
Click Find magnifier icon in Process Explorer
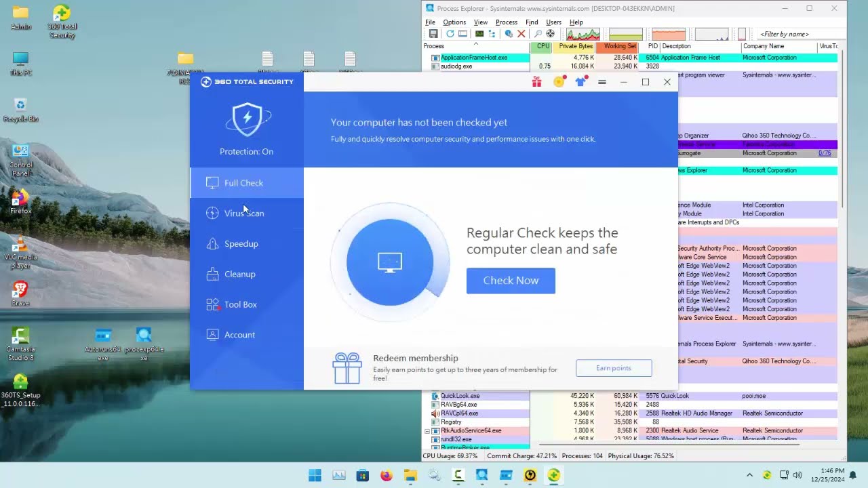[538, 34]
